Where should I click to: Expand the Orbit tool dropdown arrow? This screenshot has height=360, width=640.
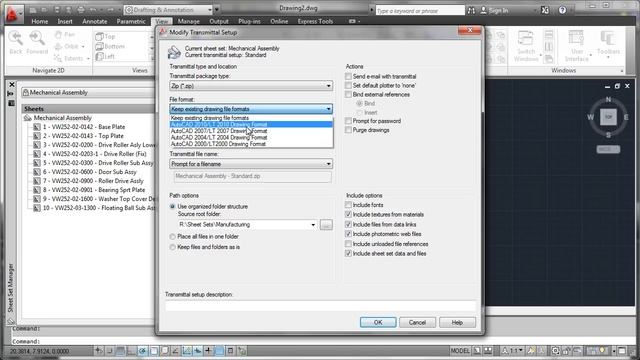click(x=83, y=47)
